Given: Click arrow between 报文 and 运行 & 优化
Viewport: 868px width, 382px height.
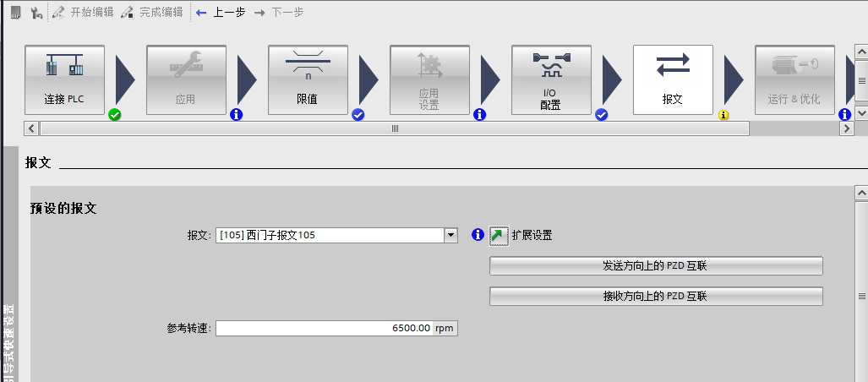Looking at the screenshot, I should tap(734, 79).
